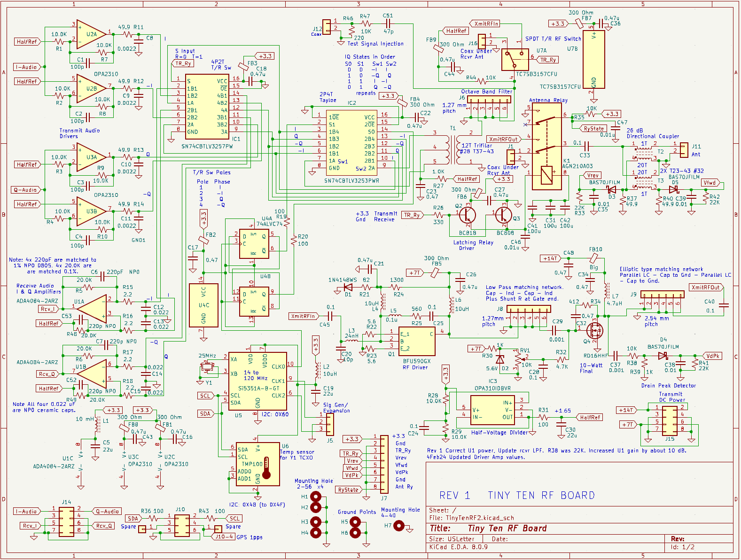Click the 'Id: 1/2' sheet number
This screenshot has width=741, height=560.
click(x=682, y=547)
